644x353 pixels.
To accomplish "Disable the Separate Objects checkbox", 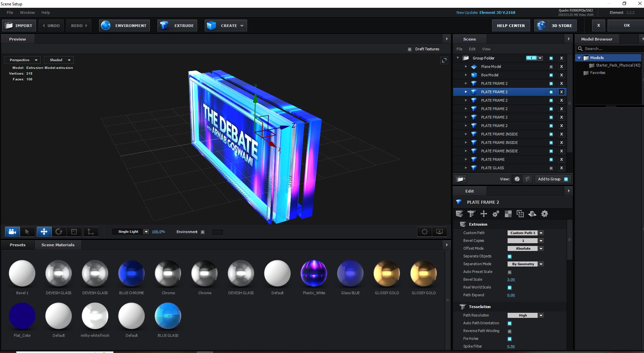I will pyautogui.click(x=510, y=256).
